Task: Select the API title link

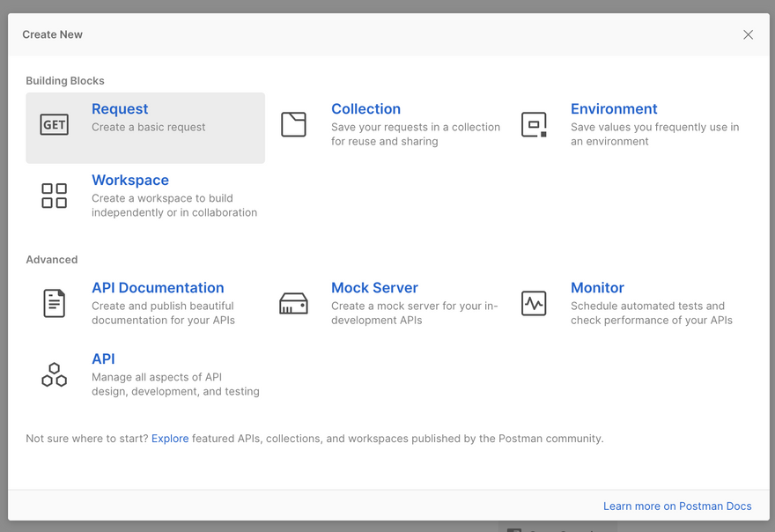Action: pyautogui.click(x=103, y=359)
